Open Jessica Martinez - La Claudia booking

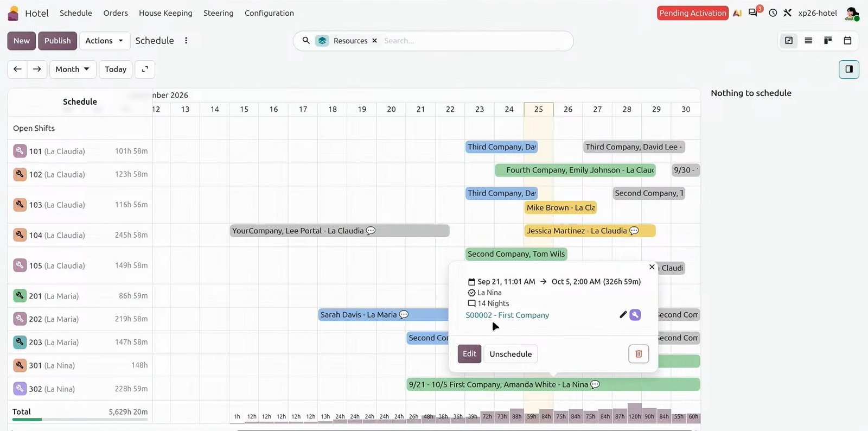pos(590,231)
